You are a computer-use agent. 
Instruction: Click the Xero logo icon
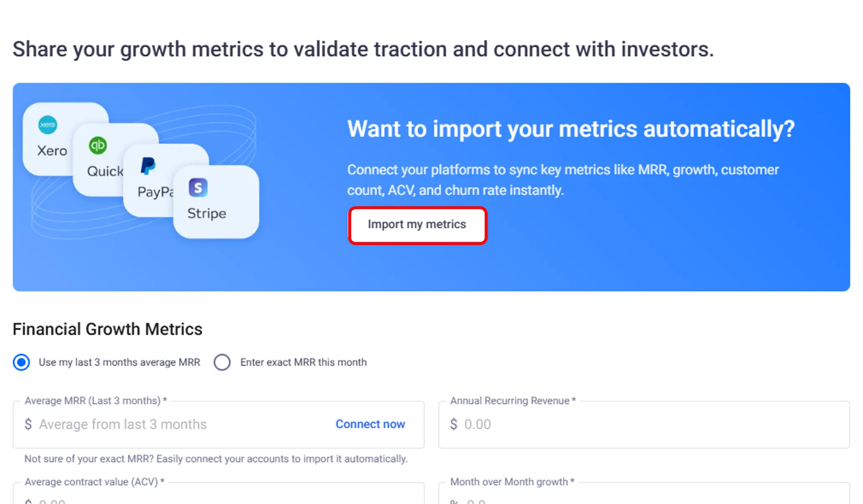click(x=48, y=125)
